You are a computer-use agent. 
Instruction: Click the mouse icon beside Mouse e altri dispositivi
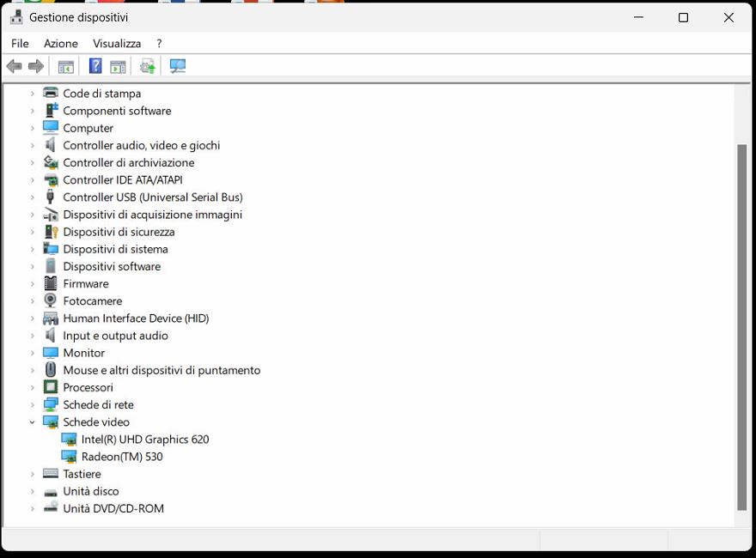[x=51, y=370]
